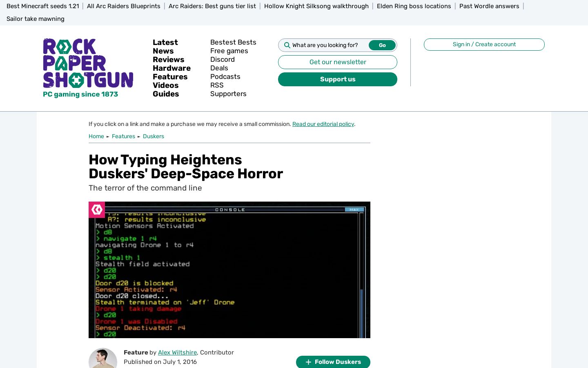Viewport: 588px width, 368px height.
Task: Open Alex Wiltshire author link
Action: 177,352
